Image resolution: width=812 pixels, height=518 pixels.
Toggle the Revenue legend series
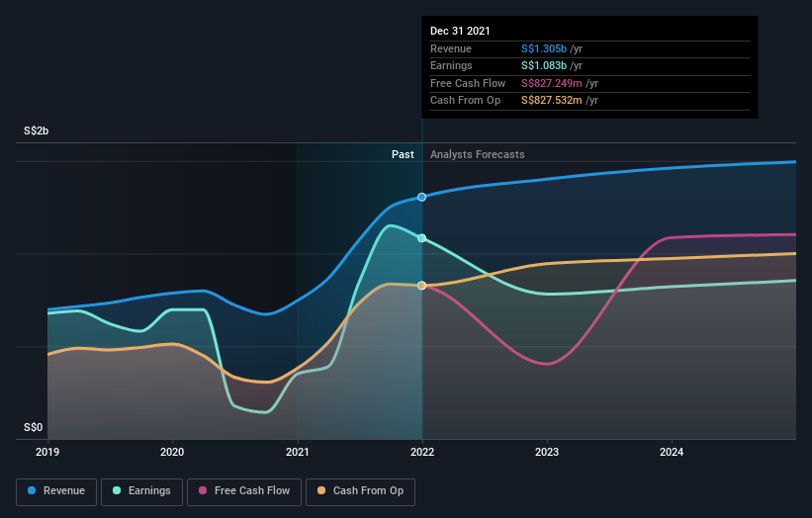(x=56, y=491)
